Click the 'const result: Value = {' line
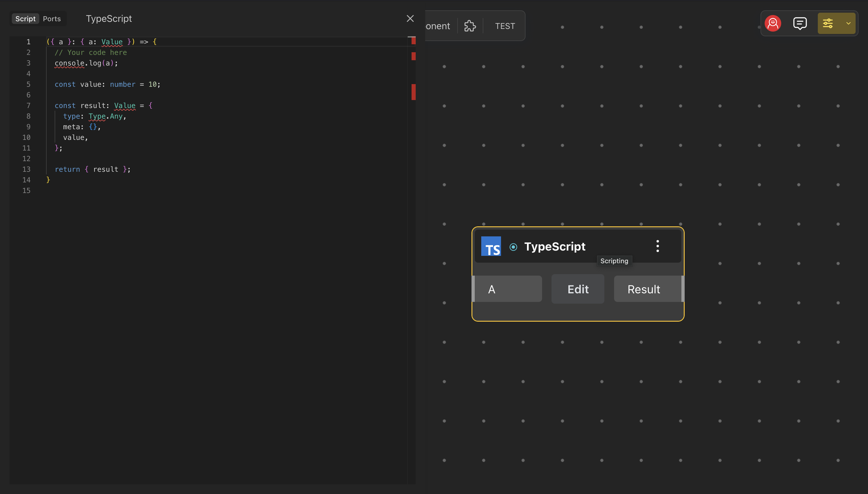The width and height of the screenshot is (868, 494). click(x=104, y=106)
